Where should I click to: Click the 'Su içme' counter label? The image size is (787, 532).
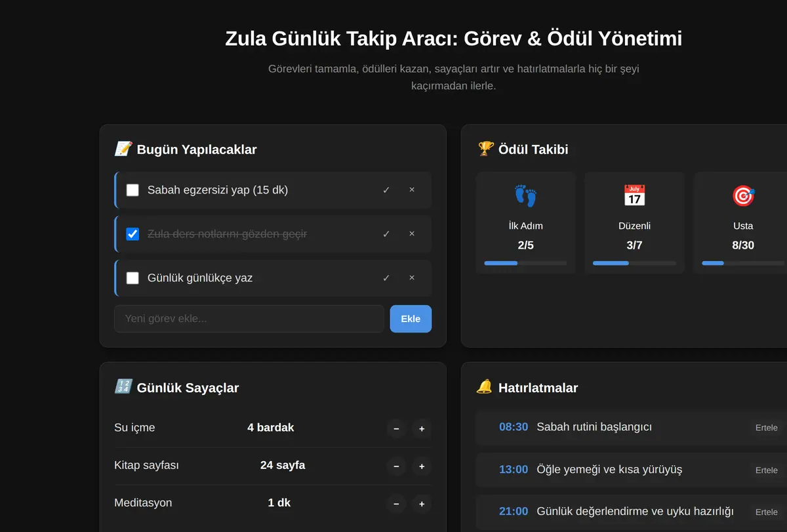[x=134, y=428]
